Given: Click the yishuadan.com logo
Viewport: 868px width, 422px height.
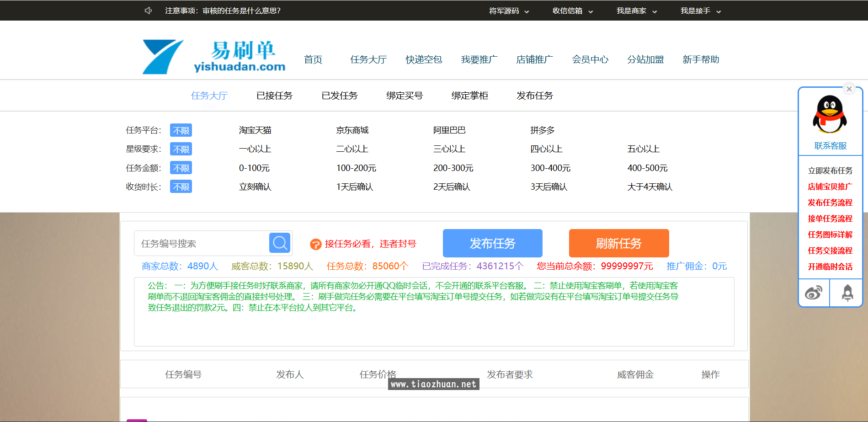Looking at the screenshot, I should click(213, 55).
